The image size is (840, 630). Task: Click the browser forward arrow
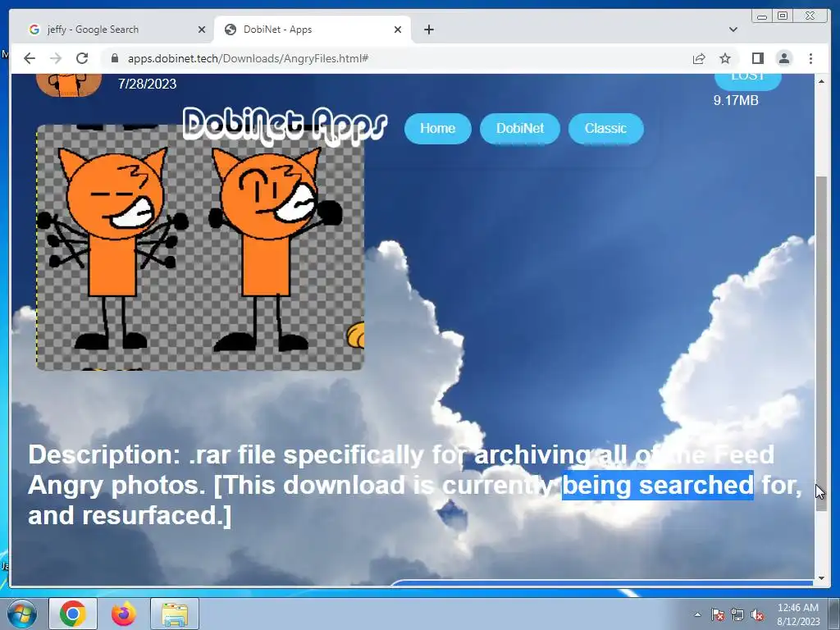coord(56,58)
